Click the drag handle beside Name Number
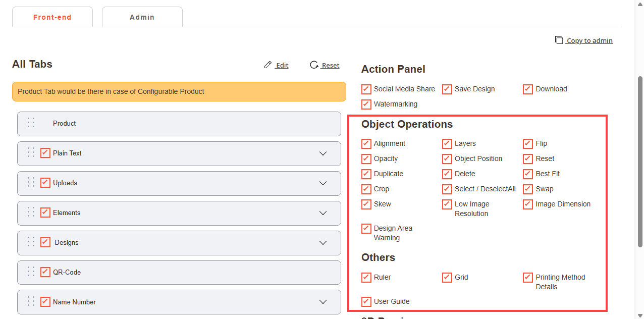Image resolution: width=644 pixels, height=319 pixels. [x=31, y=301]
